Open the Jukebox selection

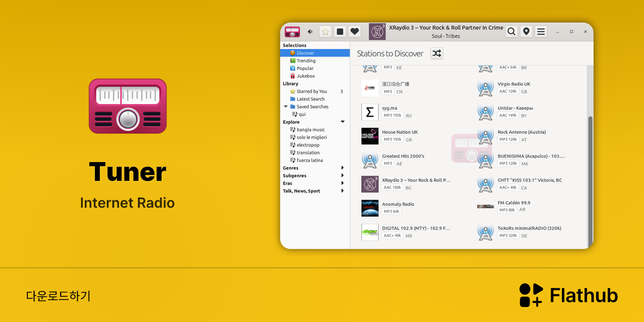tap(315, 76)
